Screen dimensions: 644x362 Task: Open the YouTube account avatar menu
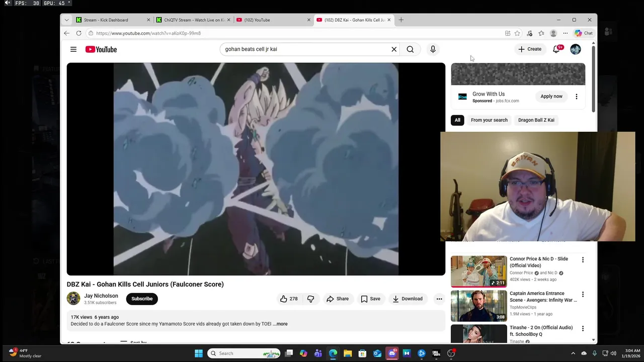click(576, 49)
